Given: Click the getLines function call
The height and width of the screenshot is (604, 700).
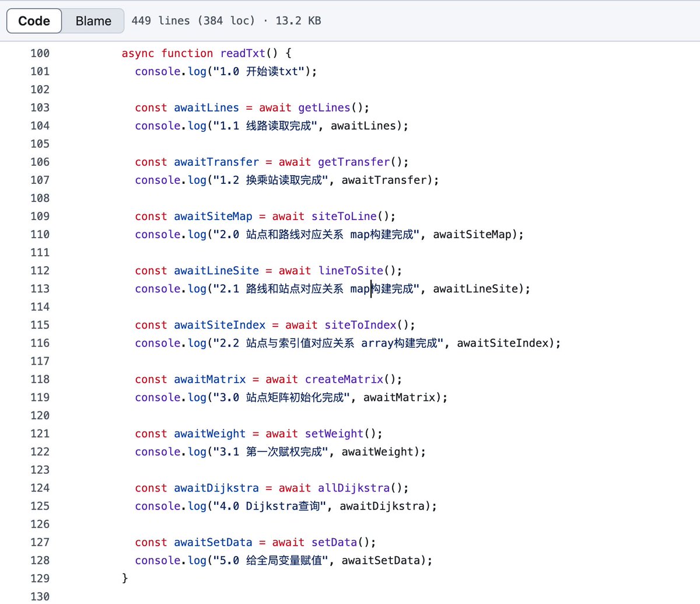Looking at the screenshot, I should (x=324, y=107).
